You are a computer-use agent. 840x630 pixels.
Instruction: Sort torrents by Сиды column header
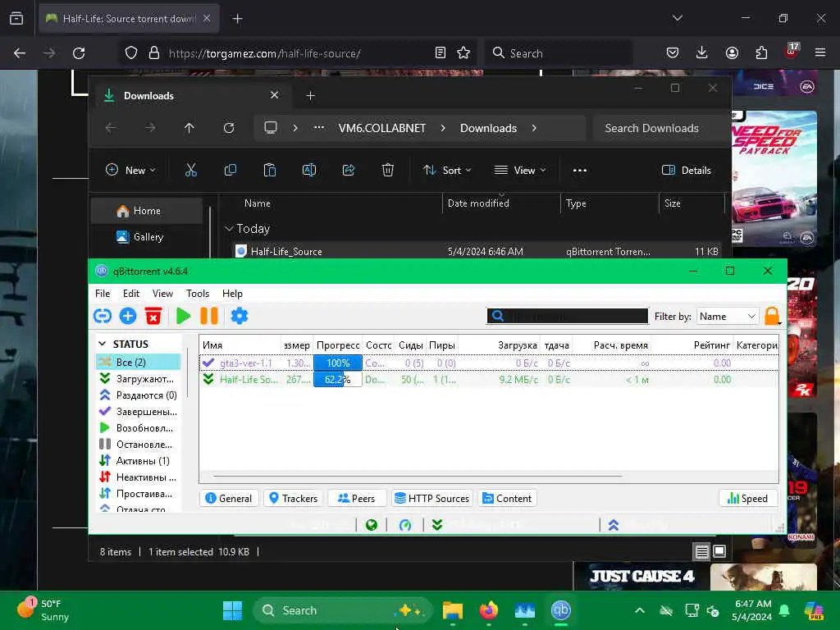click(x=410, y=345)
